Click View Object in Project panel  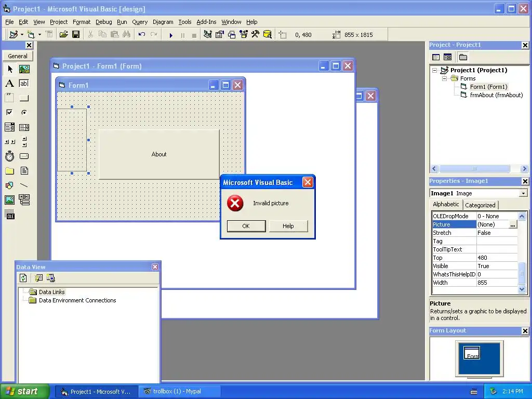(x=447, y=57)
